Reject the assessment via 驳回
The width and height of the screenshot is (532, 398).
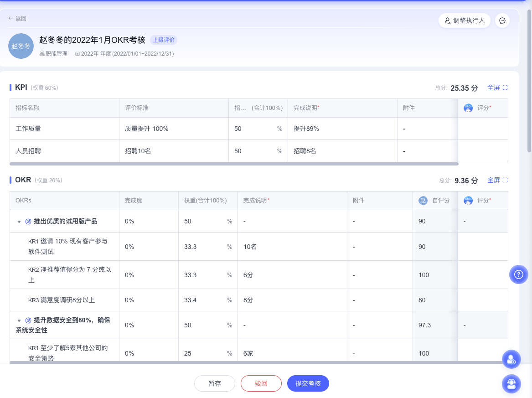[261, 383]
